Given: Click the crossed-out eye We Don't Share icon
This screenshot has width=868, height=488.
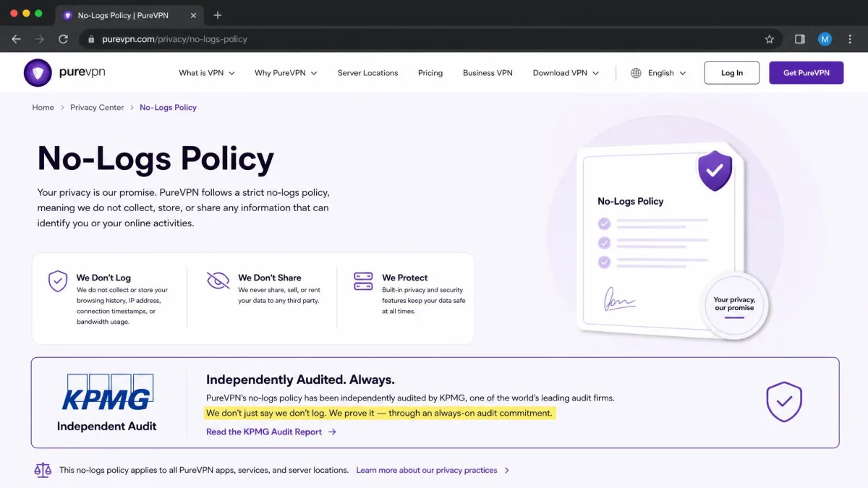Looking at the screenshot, I should tap(218, 281).
